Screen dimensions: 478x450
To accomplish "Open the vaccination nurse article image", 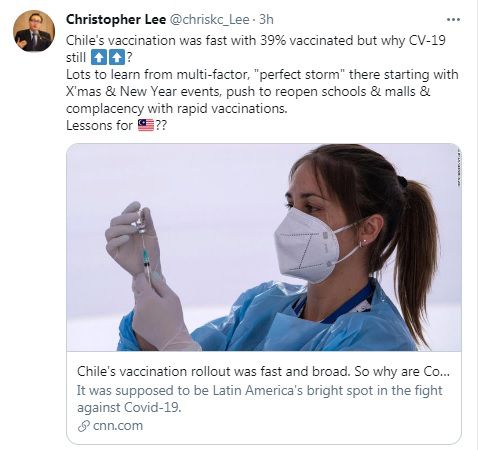I will [264, 247].
